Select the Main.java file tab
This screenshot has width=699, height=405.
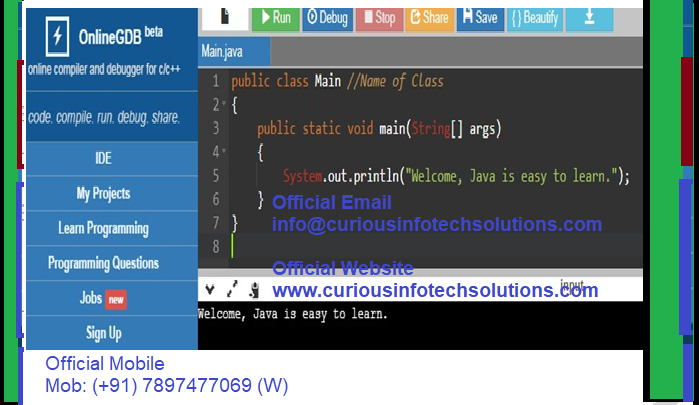point(234,52)
